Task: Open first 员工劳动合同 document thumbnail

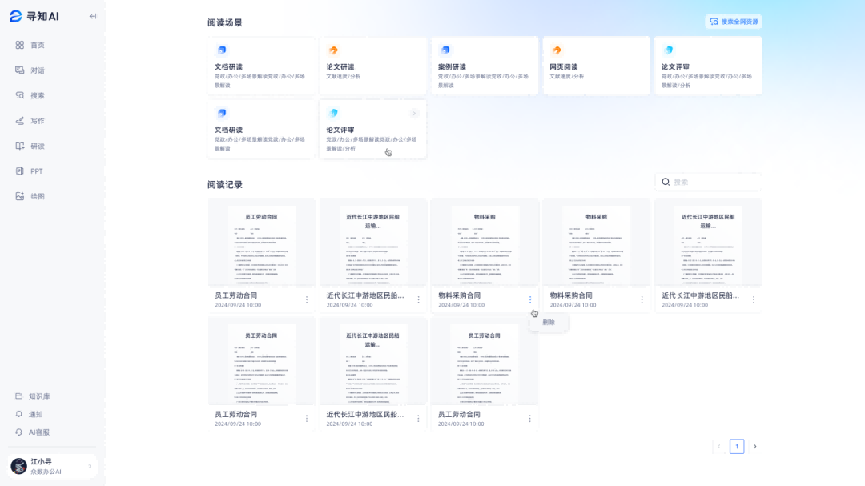Action: pos(262,243)
